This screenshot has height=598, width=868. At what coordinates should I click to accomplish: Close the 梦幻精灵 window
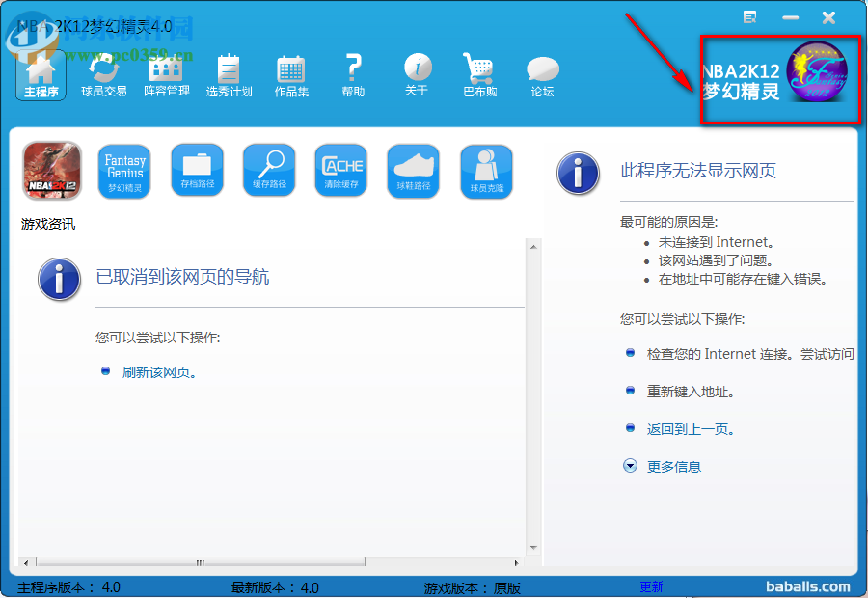coord(828,18)
